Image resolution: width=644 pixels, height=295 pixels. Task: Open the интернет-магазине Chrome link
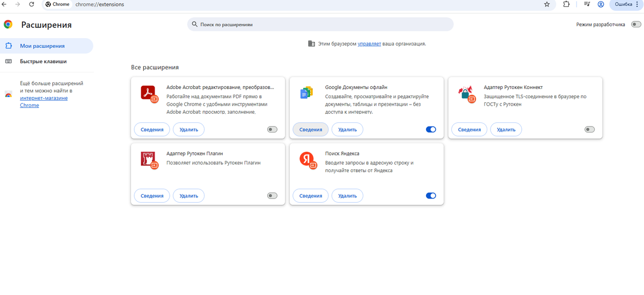click(44, 102)
